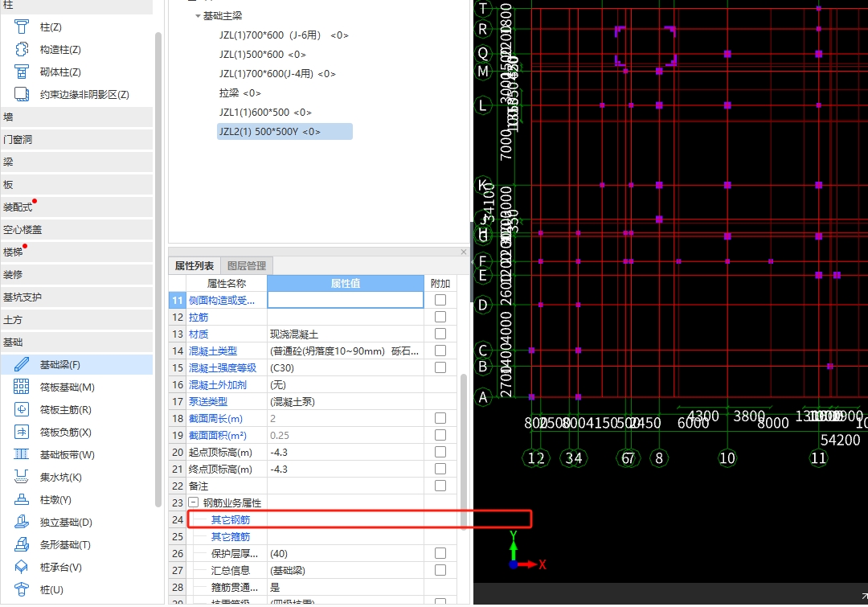Image resolution: width=868 pixels, height=607 pixels.
Task: Expand the 楼梯 category section
Action: (x=76, y=252)
